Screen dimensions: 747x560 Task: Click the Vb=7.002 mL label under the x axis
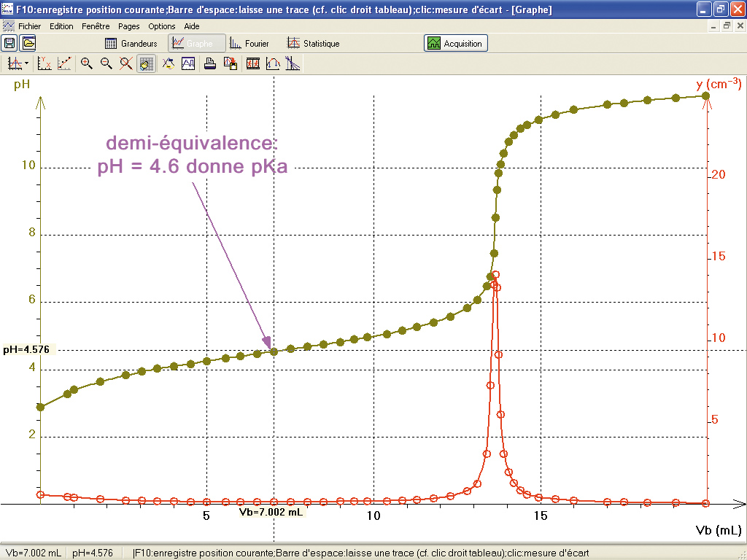click(271, 513)
